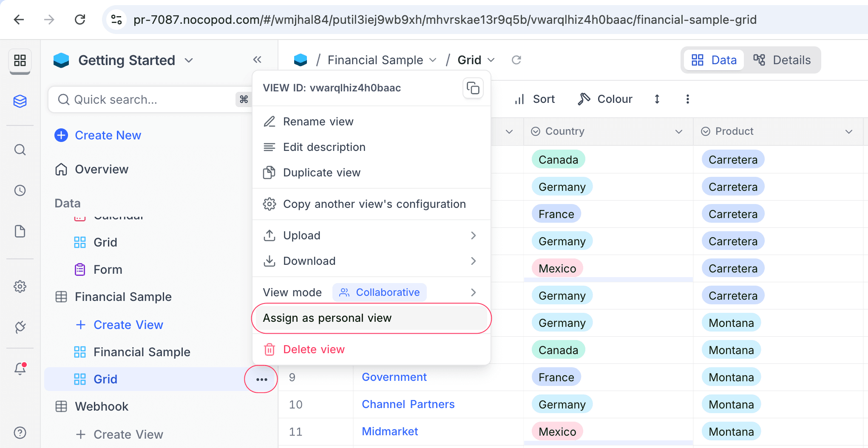
Task: Click the browser reload button
Action: point(80,20)
